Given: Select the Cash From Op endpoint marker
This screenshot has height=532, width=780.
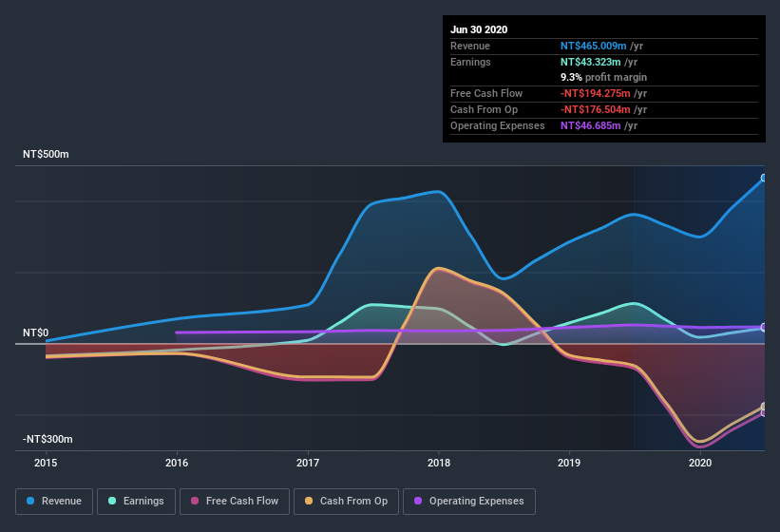Looking at the screenshot, I should [x=764, y=407].
